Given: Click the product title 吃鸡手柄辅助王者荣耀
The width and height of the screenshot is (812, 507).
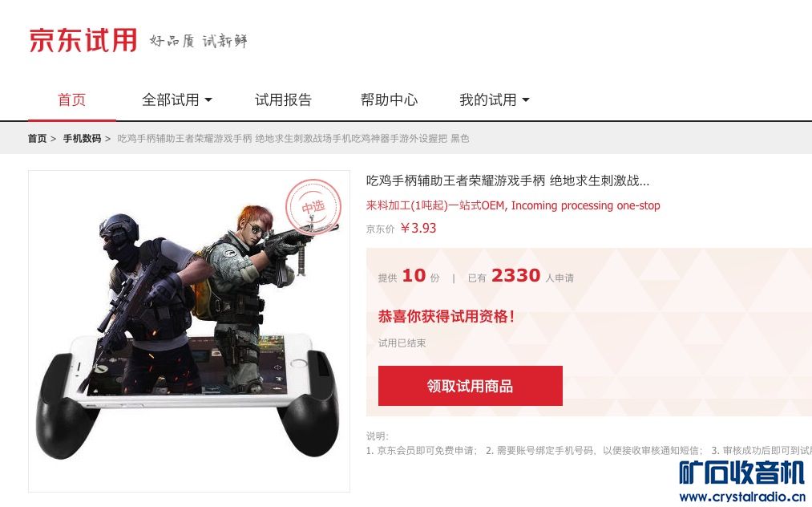Looking at the screenshot, I should pos(507,181).
